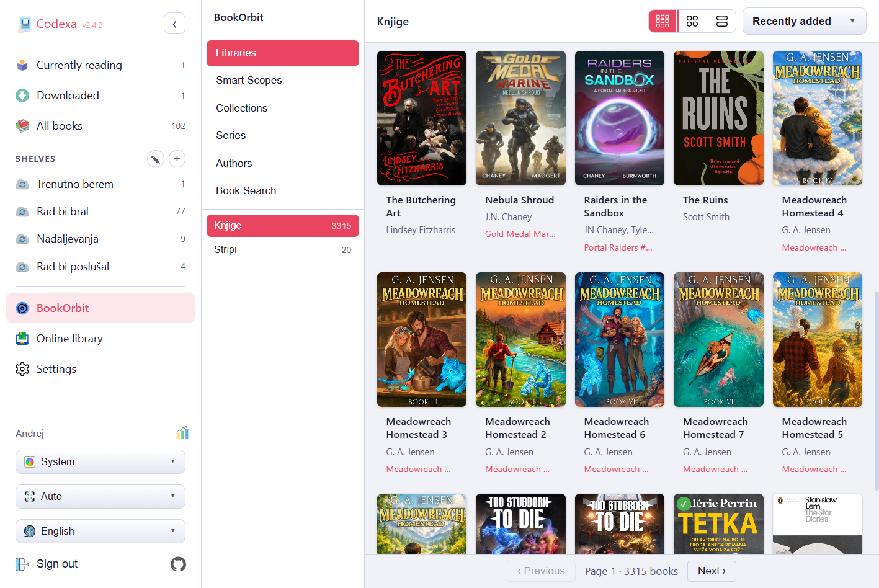Open All books
Screen dimensions: 879x588
(100, 126)
